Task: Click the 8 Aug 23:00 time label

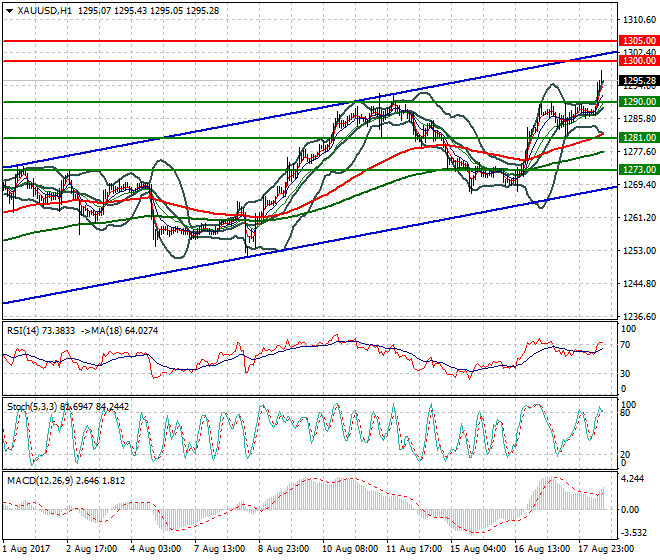Action: click(283, 549)
